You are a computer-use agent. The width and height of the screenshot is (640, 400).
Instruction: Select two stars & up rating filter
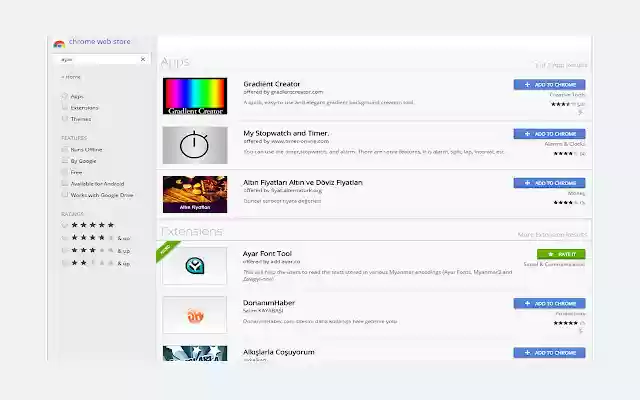[x=64, y=263]
